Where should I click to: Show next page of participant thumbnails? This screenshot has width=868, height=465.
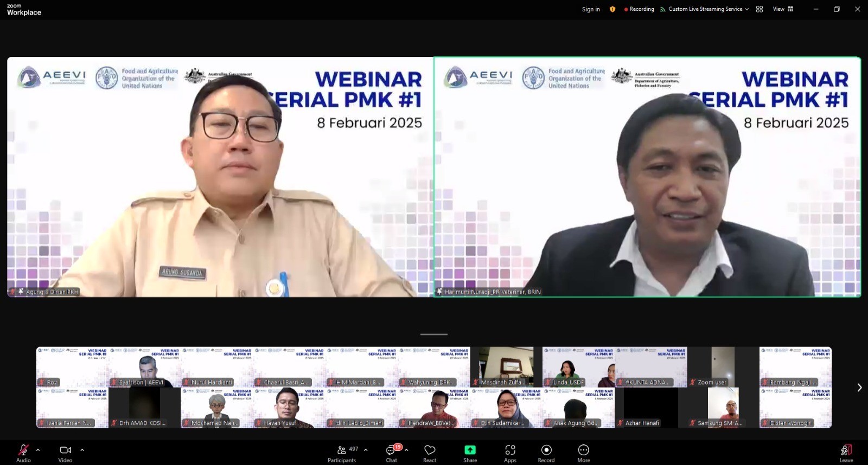coord(859,387)
